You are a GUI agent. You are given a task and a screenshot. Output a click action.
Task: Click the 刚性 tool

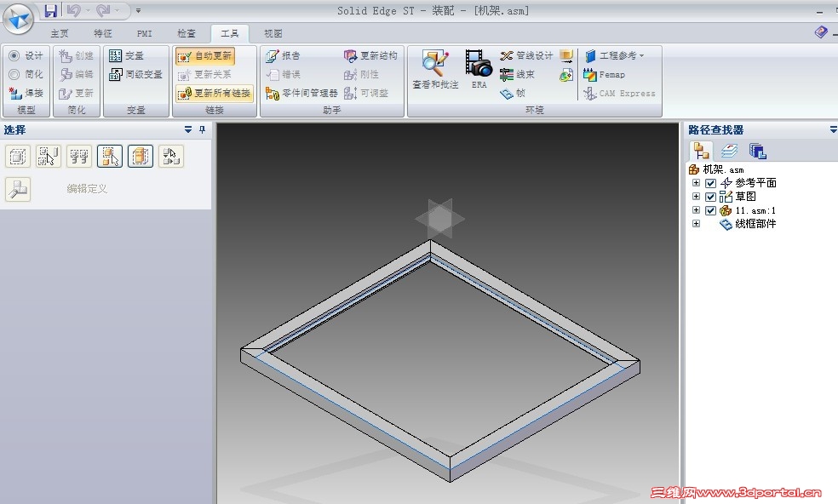pyautogui.click(x=361, y=74)
